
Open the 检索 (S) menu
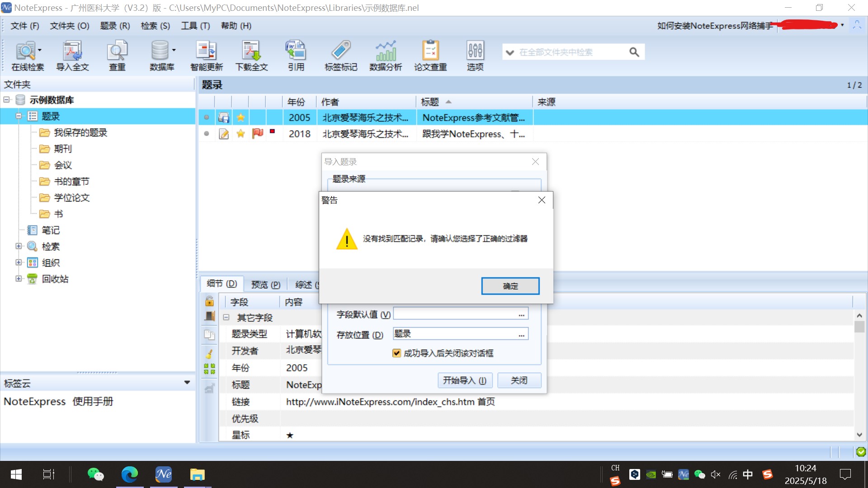[x=156, y=26]
